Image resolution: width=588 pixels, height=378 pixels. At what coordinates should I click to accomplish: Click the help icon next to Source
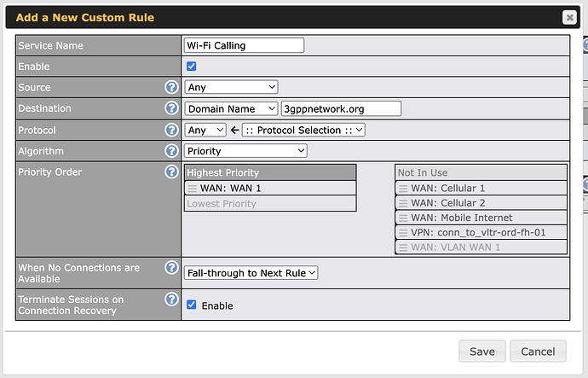[x=171, y=87]
